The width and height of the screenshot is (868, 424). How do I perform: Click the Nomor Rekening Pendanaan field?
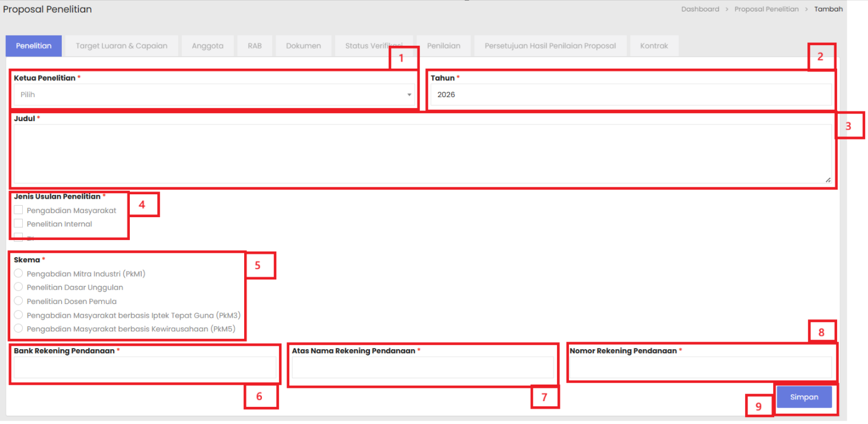click(700, 367)
